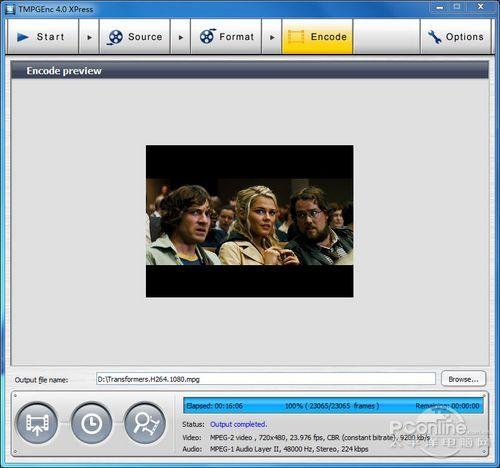Open the Source stage
500x468 pixels.
click(x=135, y=36)
